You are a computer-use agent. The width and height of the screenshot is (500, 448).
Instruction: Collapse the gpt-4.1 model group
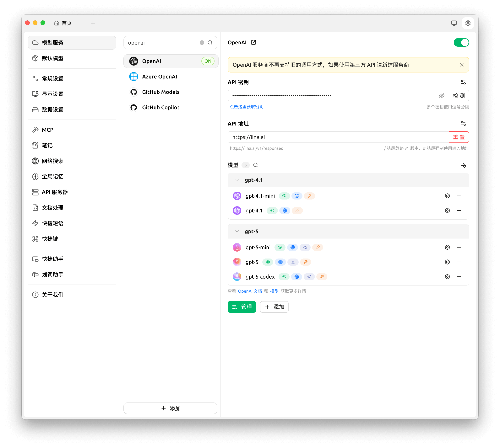[x=237, y=180]
